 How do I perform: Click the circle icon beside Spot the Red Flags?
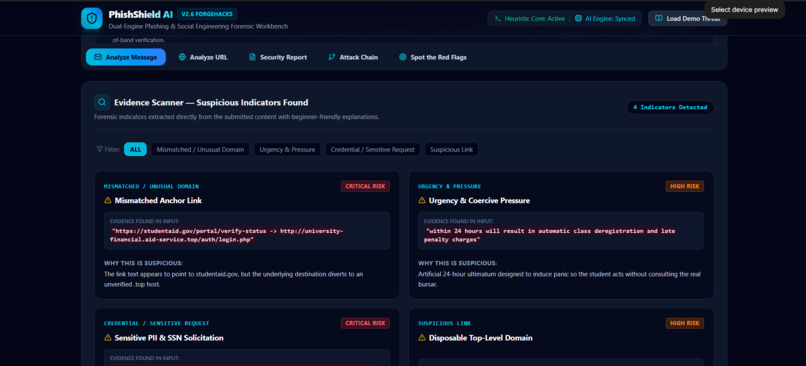(402, 57)
